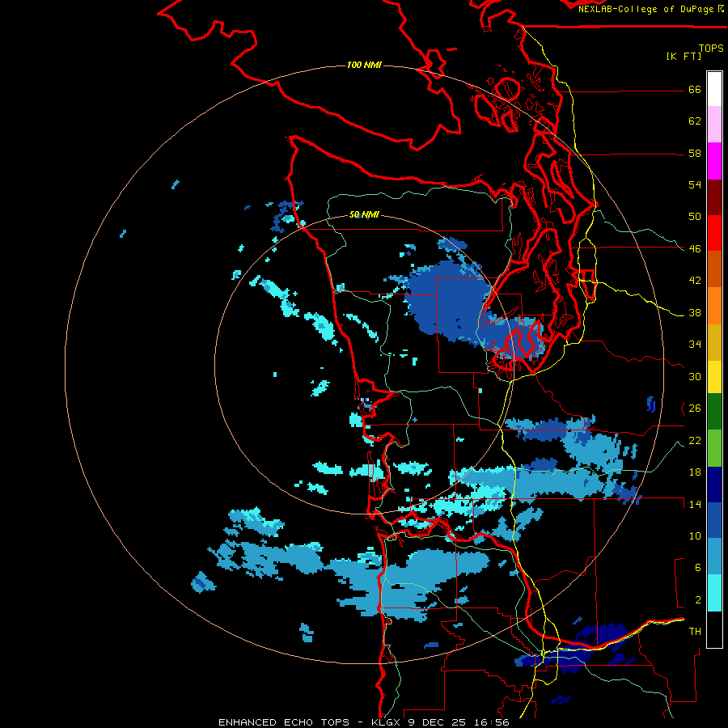Viewport: 728px width, 728px height.
Task: Click the [K FT] units label
Action: pos(684,56)
